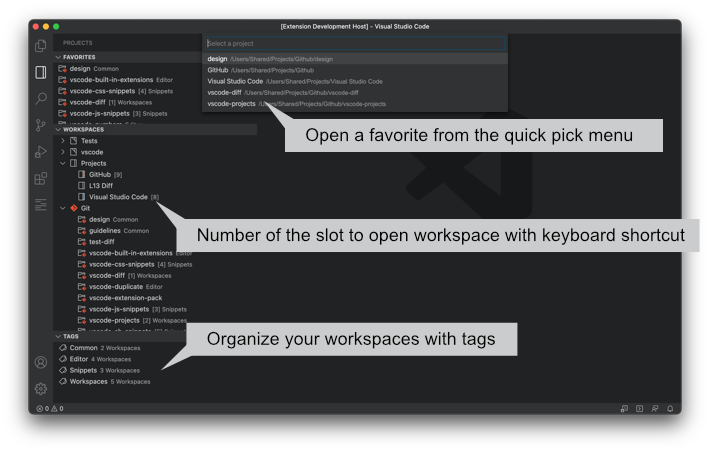Click the Git diamond icon in Workspaces
This screenshot has width=710, height=453.
pos(74,208)
